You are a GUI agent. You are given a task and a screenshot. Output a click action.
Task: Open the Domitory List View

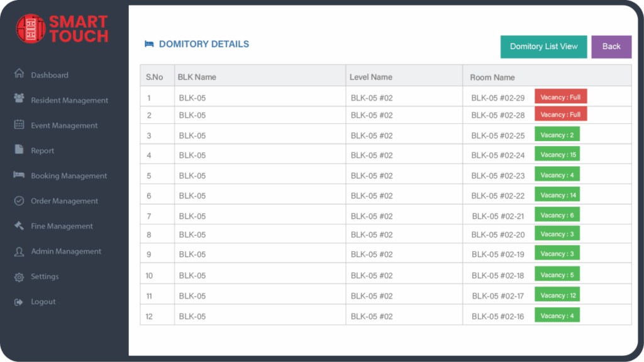click(x=543, y=47)
